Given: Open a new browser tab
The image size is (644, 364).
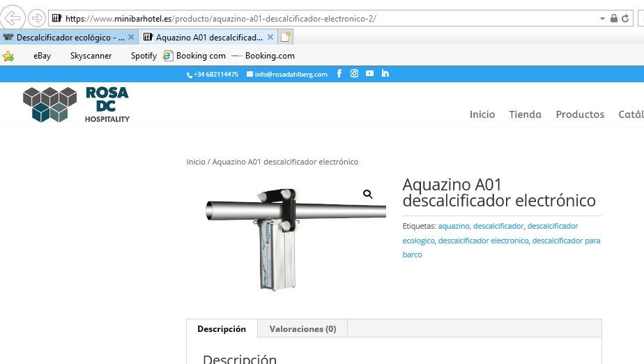Looking at the screenshot, I should point(286,37).
